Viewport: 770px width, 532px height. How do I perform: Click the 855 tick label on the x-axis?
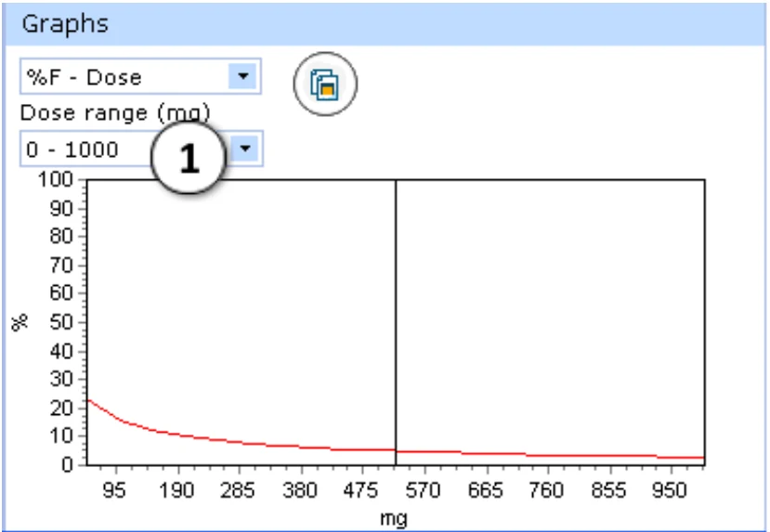(x=608, y=490)
